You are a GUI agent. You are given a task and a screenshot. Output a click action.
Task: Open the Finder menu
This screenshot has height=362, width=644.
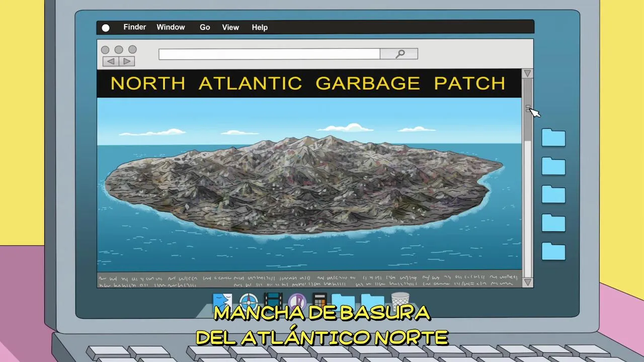click(135, 27)
